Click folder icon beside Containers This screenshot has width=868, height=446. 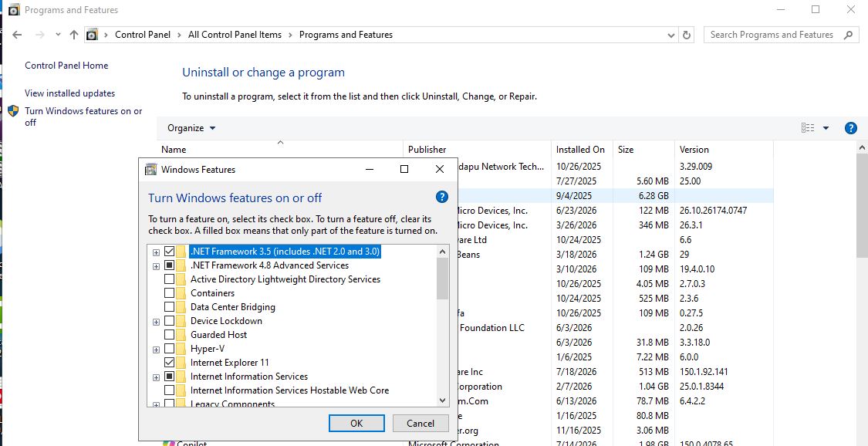click(181, 292)
